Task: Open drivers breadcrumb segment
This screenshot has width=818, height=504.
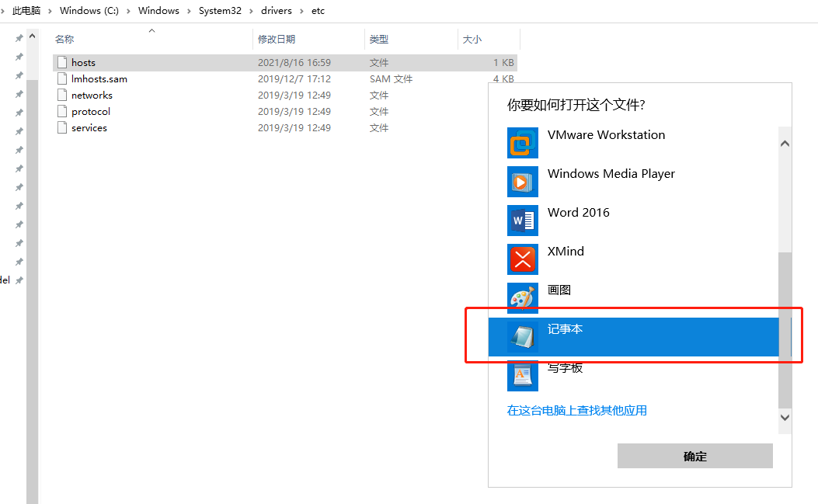Action: [277, 10]
